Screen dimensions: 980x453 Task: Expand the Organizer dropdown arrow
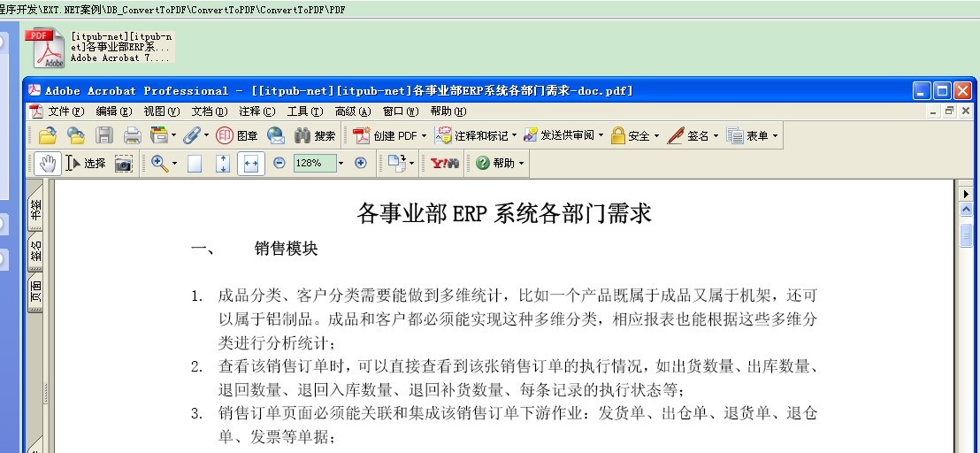tap(173, 135)
